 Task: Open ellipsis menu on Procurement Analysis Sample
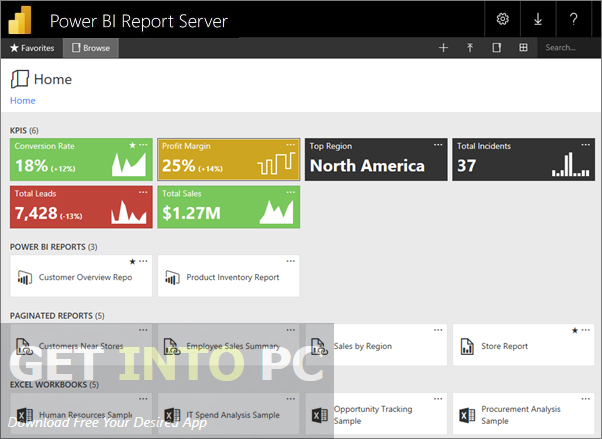[585, 399]
